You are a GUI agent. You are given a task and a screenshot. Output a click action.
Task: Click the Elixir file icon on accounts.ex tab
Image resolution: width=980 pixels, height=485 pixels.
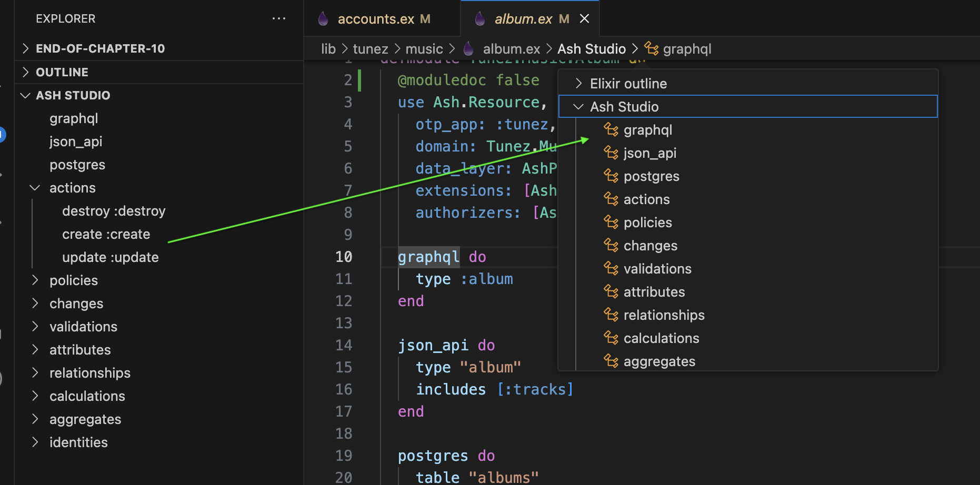click(x=323, y=19)
